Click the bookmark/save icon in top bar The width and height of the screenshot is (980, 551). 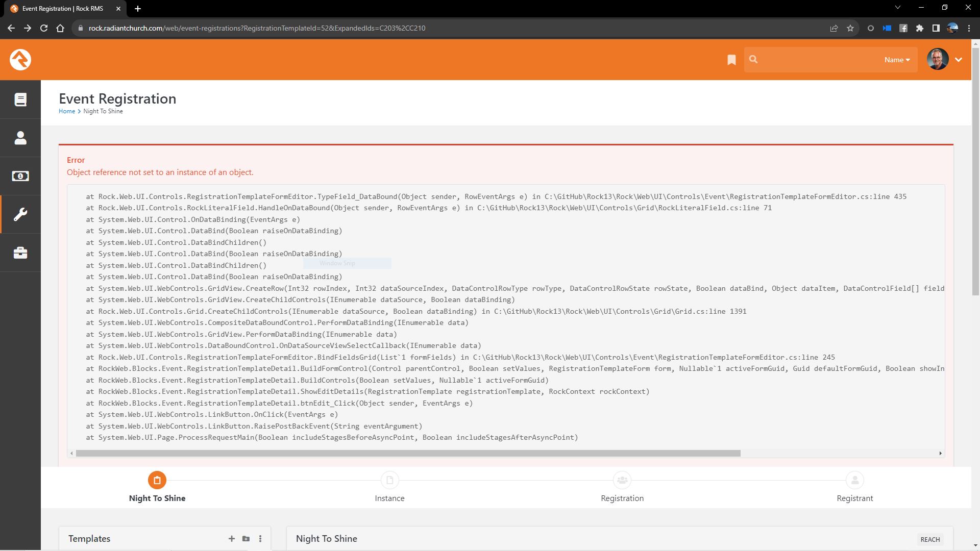coord(731,59)
